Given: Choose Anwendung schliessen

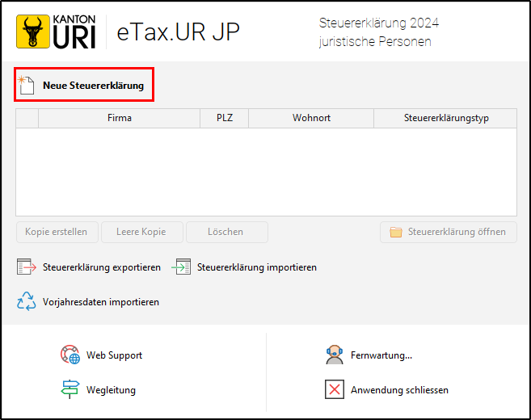Looking at the screenshot, I should (x=399, y=390).
